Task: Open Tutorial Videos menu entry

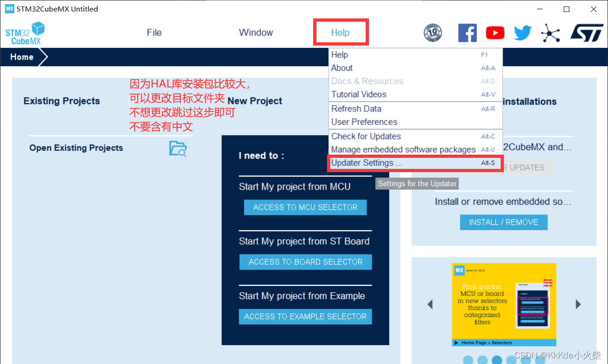Action: click(415, 94)
